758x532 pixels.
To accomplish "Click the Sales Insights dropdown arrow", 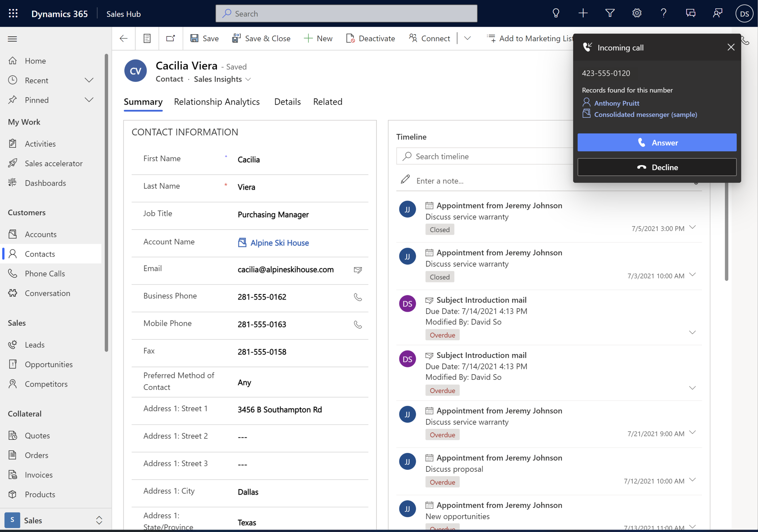I will pos(248,79).
